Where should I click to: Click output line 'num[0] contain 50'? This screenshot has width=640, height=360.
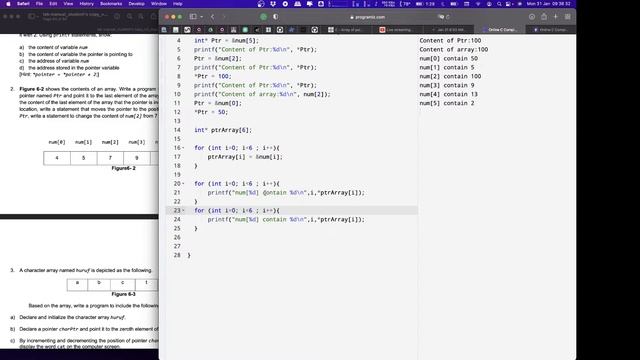point(449,58)
